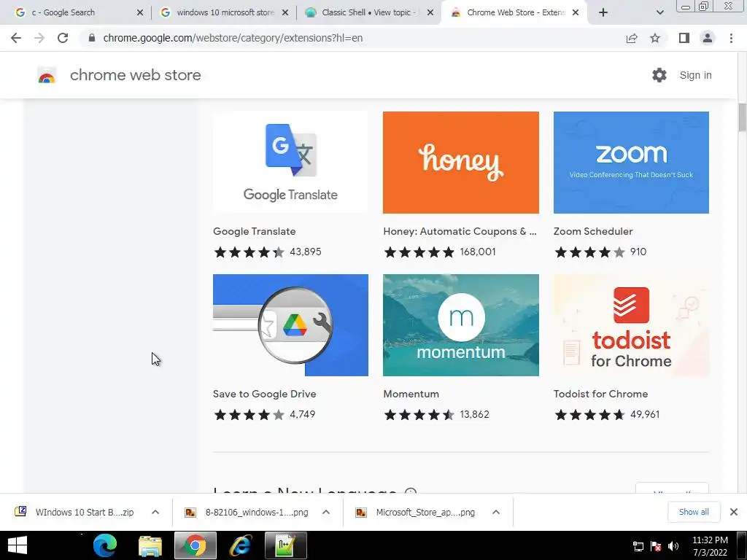This screenshot has width=747, height=560.
Task: Open the Chrome side panel
Action: [684, 38]
